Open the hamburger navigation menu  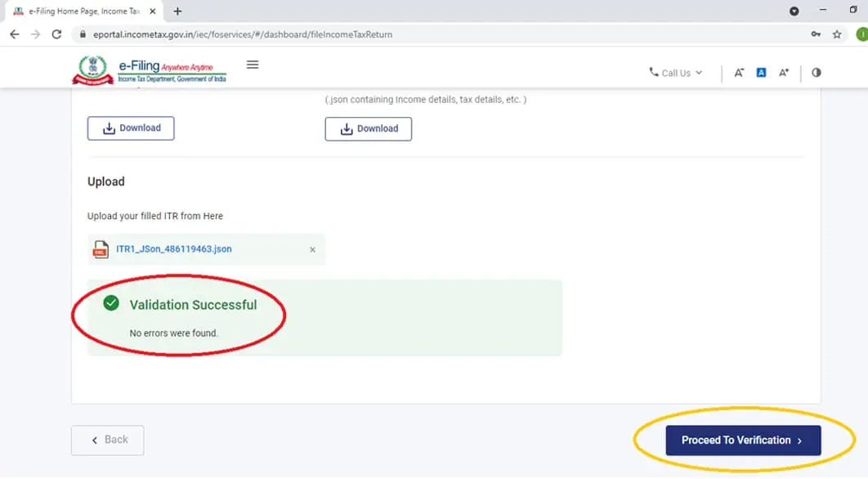253,65
